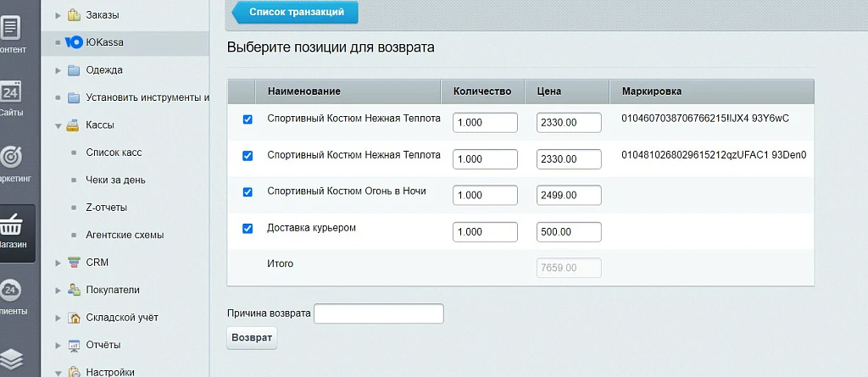Edit quantity field for Доставка курьером
Screen dimensions: 868x377
pos(485,232)
